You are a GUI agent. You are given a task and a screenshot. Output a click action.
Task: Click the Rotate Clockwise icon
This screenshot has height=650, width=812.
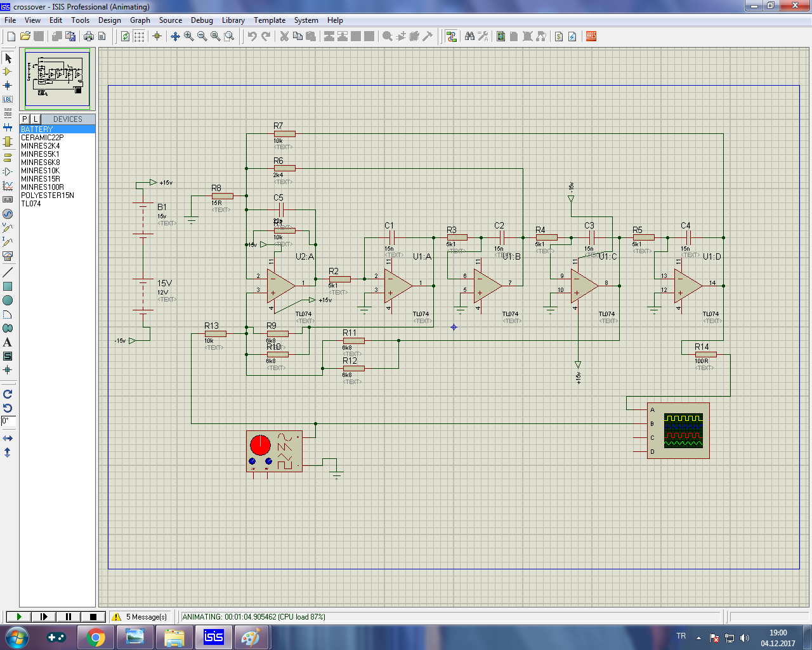[x=8, y=394]
